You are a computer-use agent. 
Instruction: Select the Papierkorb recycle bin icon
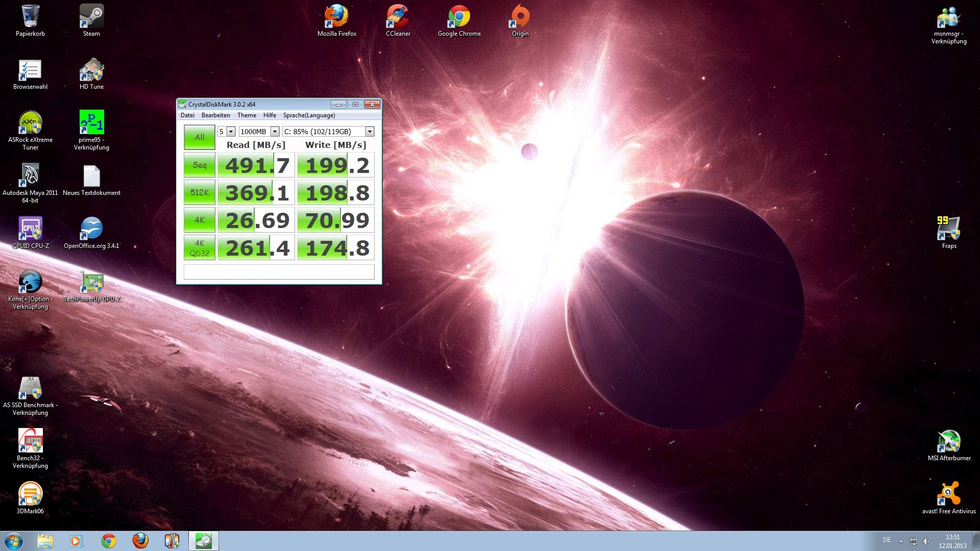click(x=30, y=20)
